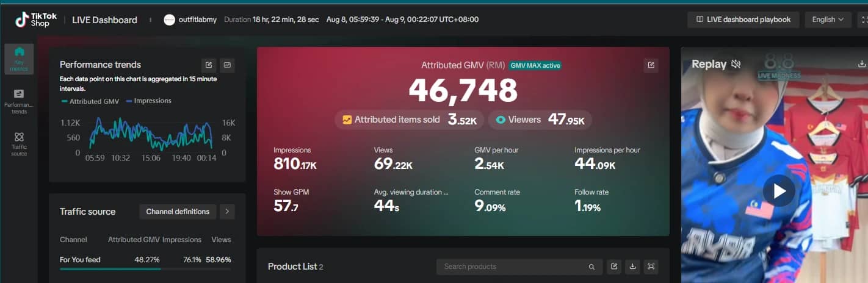Click the outfitlabmy account name
868x283 pixels.
198,20
